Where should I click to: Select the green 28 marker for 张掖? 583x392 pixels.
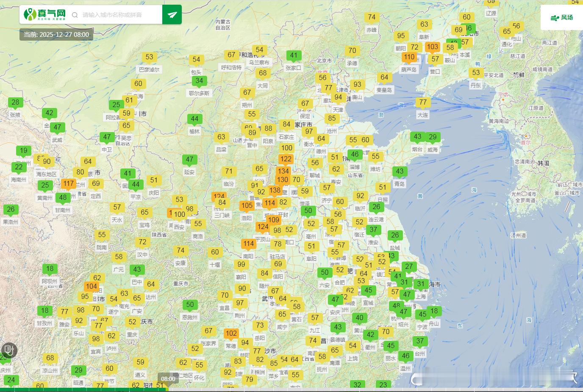point(15,103)
